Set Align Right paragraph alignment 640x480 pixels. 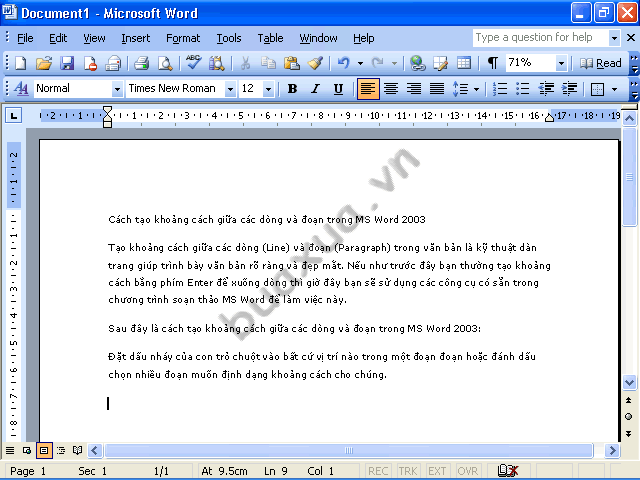(414, 89)
